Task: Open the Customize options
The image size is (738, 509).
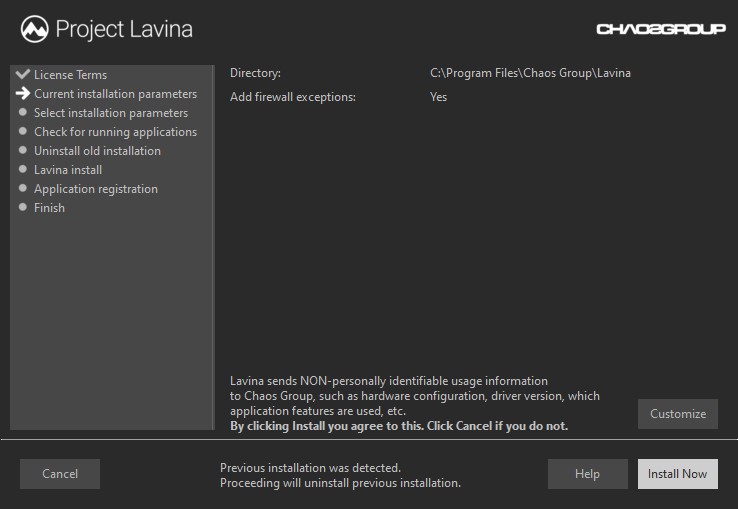Action: [678, 414]
